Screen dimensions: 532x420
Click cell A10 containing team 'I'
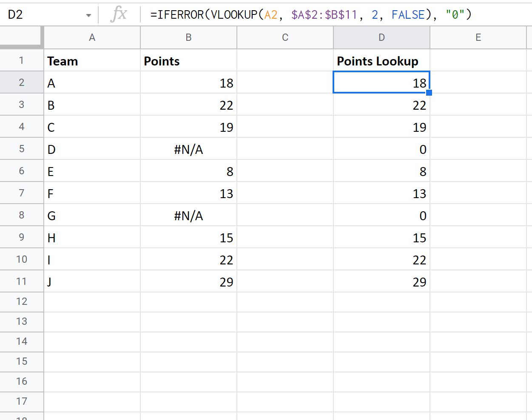92,259
